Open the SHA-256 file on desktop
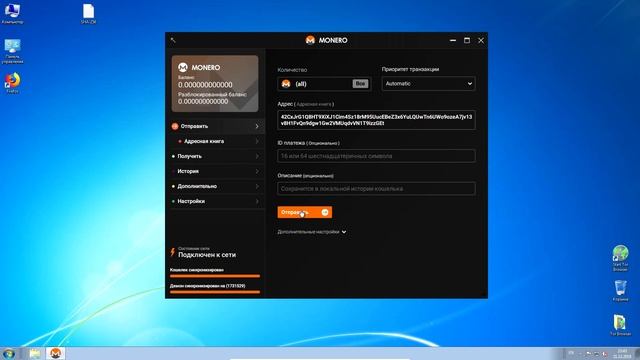This screenshot has width=640, height=360. coord(88,13)
